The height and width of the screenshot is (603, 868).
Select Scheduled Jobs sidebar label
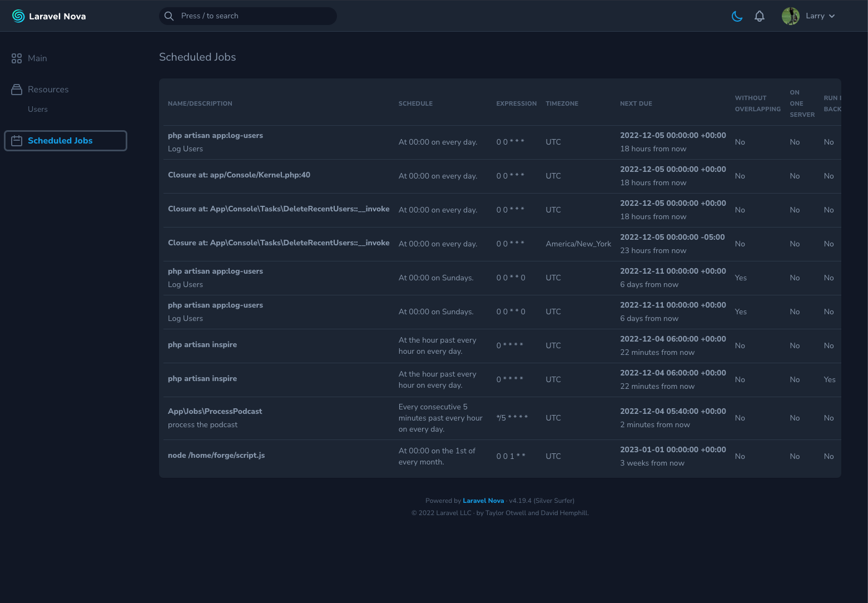pyautogui.click(x=60, y=141)
